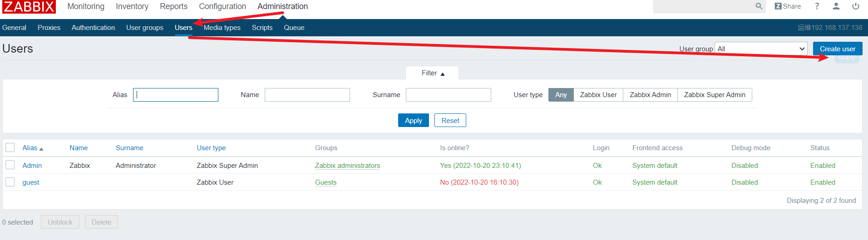The image size is (868, 240).
Task: Open the Administration menu
Action: [282, 6]
